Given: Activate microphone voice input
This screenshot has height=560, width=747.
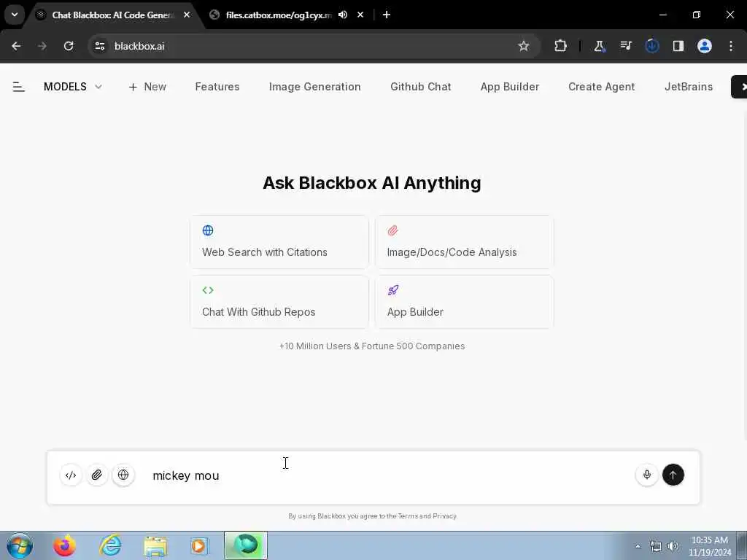Looking at the screenshot, I should point(647,475).
